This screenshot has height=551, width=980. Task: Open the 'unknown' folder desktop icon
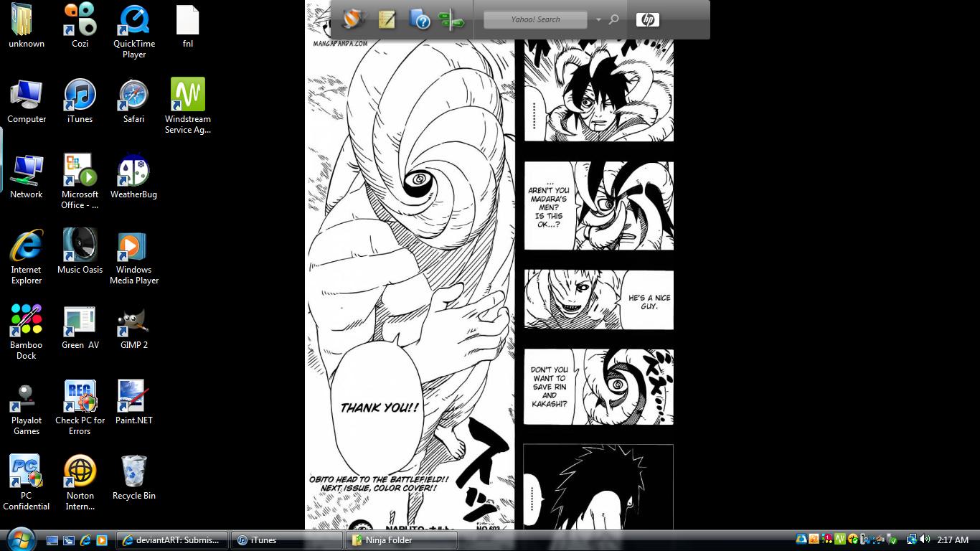(26, 27)
